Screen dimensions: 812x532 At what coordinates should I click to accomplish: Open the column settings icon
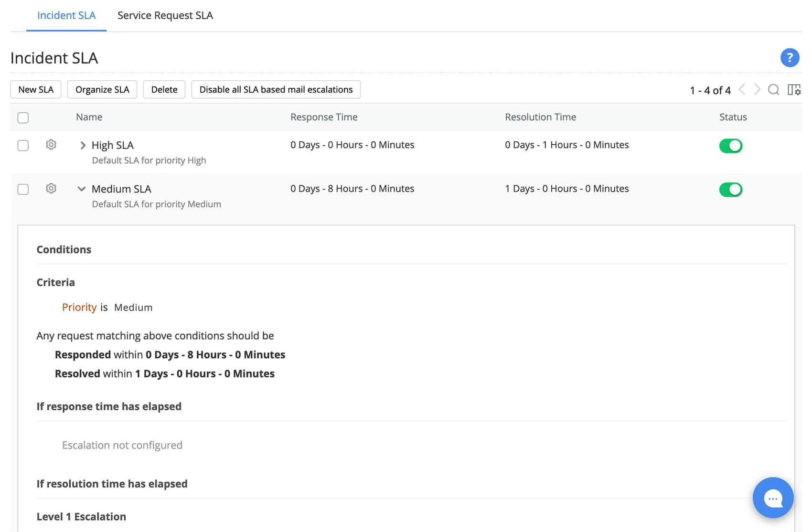[794, 90]
